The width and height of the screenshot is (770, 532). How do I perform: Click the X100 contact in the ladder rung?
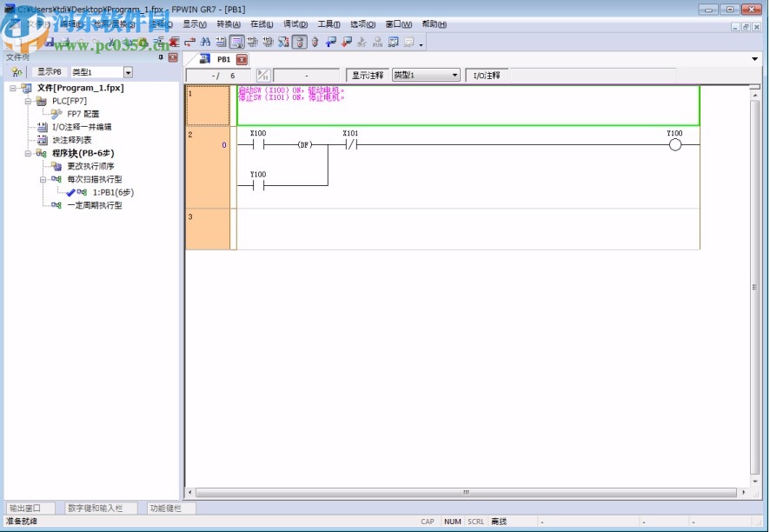point(257,144)
